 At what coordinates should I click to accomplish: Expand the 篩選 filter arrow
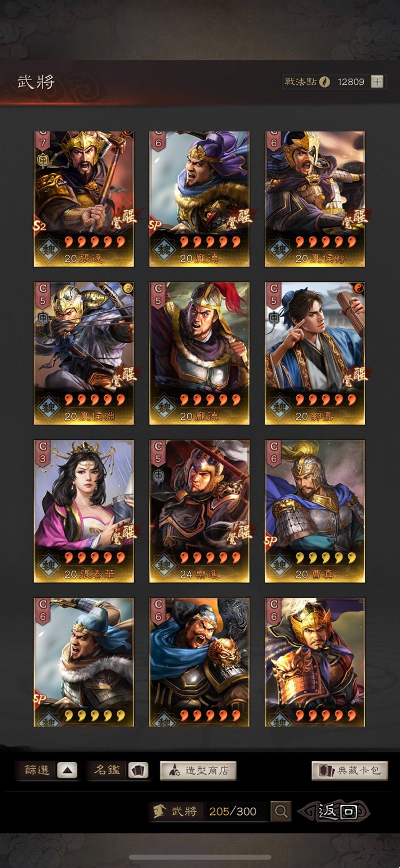pyautogui.click(x=67, y=770)
